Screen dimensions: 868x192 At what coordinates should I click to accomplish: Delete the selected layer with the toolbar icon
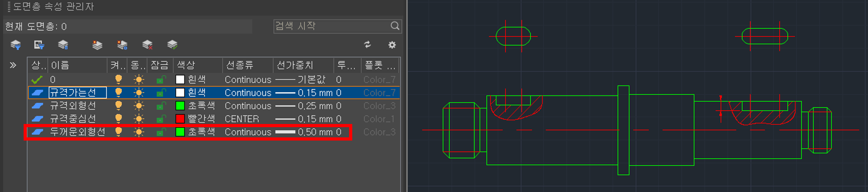[x=147, y=45]
